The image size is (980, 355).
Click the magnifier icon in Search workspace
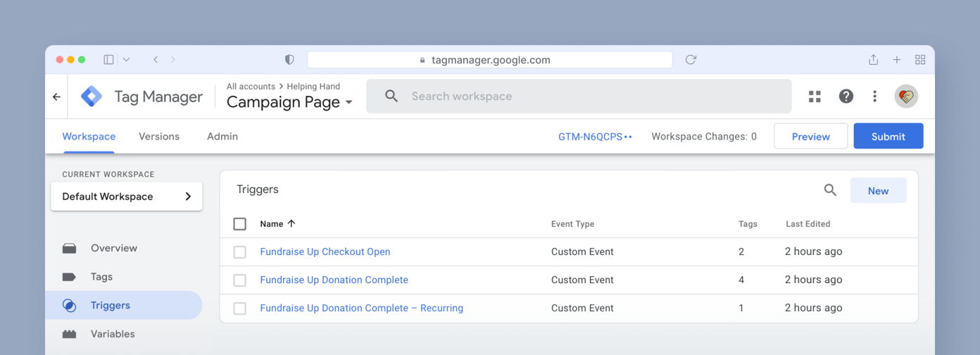391,96
